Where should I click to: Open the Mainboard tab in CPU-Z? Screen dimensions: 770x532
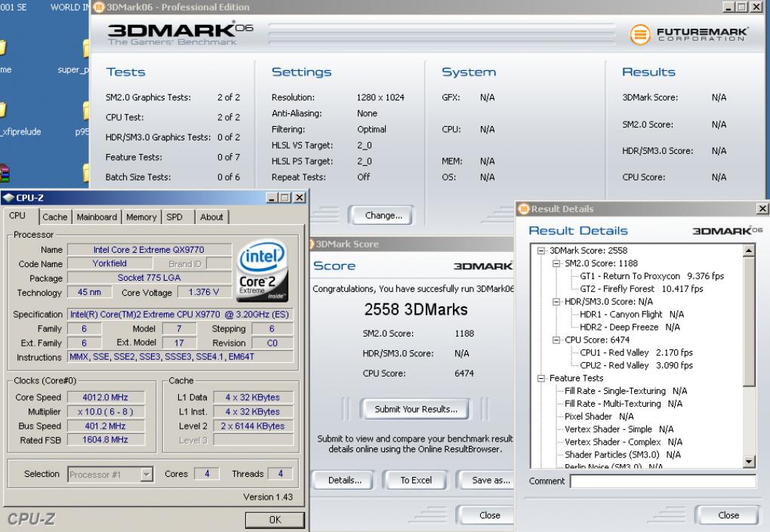tap(97, 217)
